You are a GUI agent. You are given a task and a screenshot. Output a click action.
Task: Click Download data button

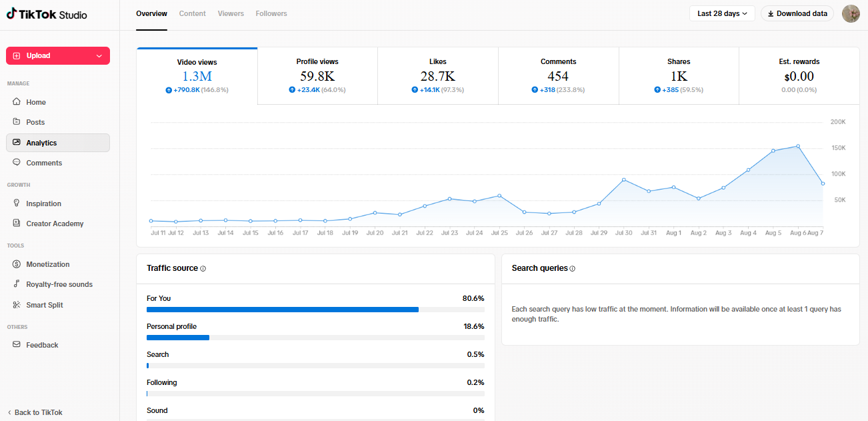point(797,13)
